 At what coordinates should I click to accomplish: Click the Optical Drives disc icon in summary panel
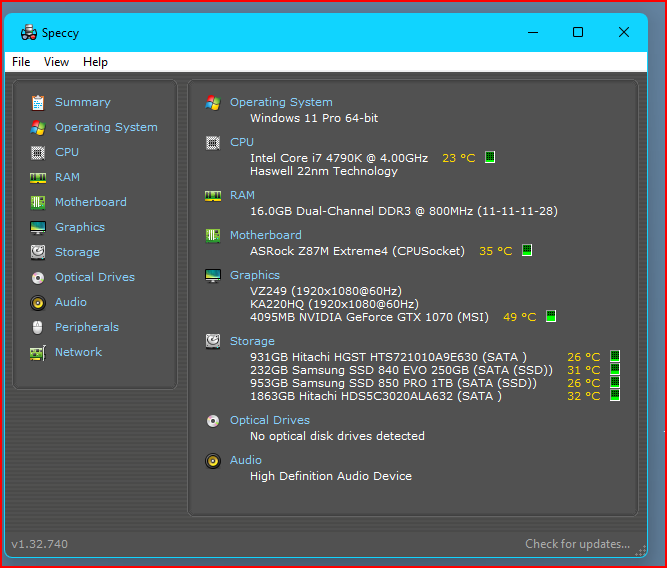coord(213,421)
